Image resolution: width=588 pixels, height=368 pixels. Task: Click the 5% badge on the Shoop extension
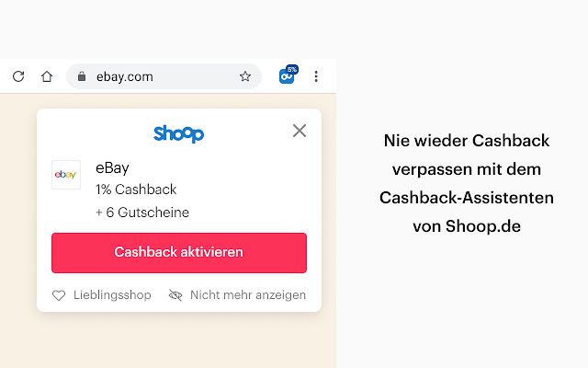pyautogui.click(x=292, y=69)
